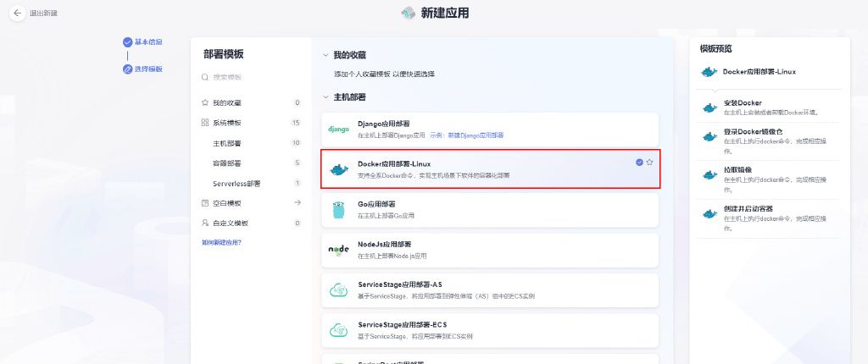Screen dimensions: 868x364
Task: Click the 模板预览 heading
Action: (x=715, y=49)
